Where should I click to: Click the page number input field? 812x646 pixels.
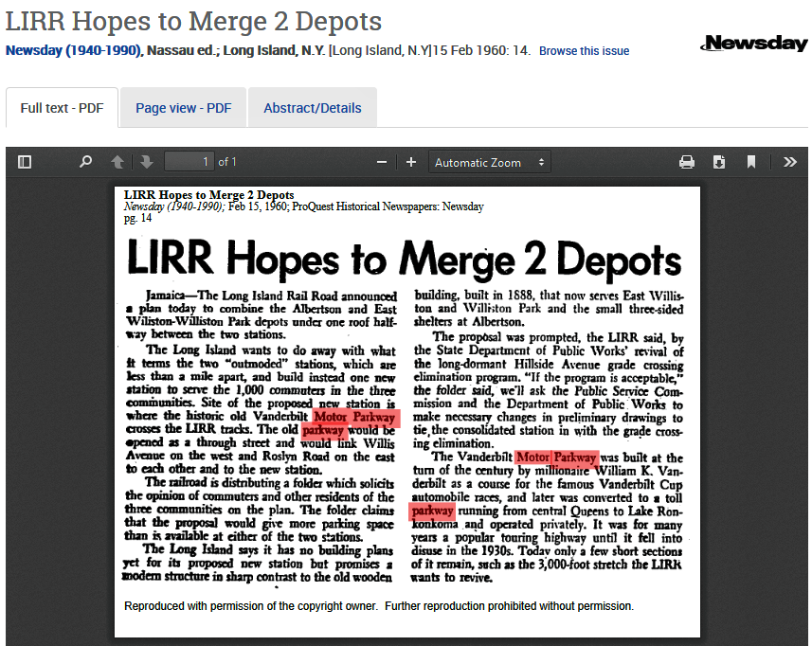(x=189, y=162)
